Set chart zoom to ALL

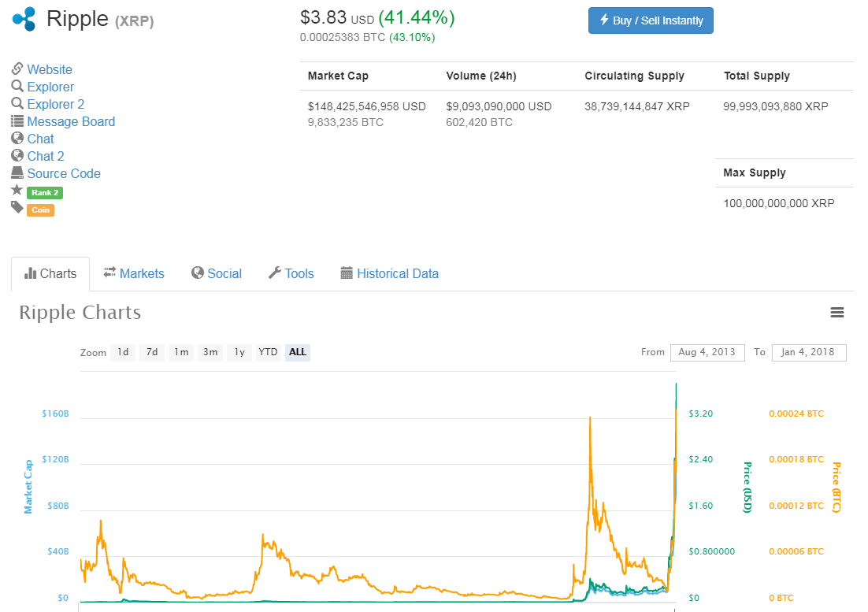[x=298, y=353]
